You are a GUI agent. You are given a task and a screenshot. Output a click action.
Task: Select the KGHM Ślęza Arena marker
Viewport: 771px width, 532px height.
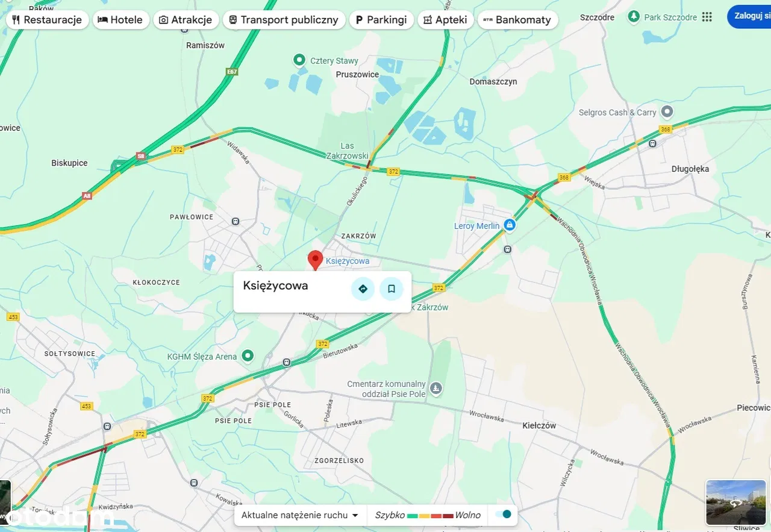[x=247, y=356]
